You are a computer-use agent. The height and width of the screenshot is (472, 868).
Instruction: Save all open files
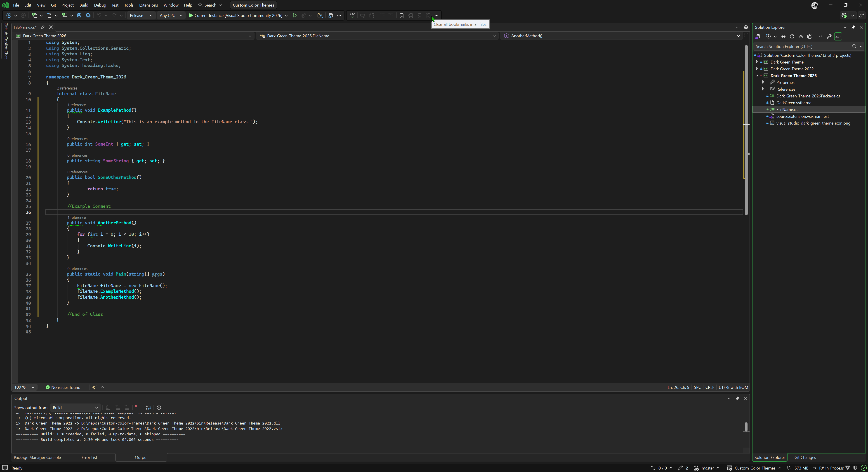click(x=88, y=16)
